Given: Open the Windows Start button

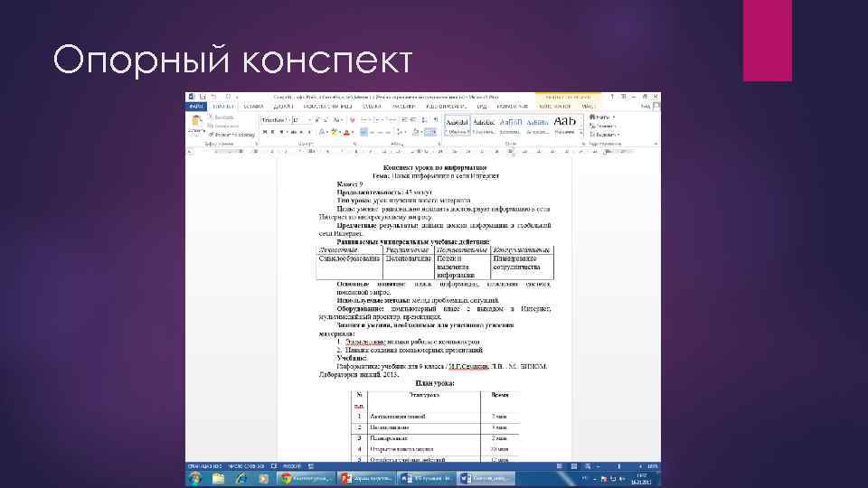Looking at the screenshot, I should pos(194,479).
